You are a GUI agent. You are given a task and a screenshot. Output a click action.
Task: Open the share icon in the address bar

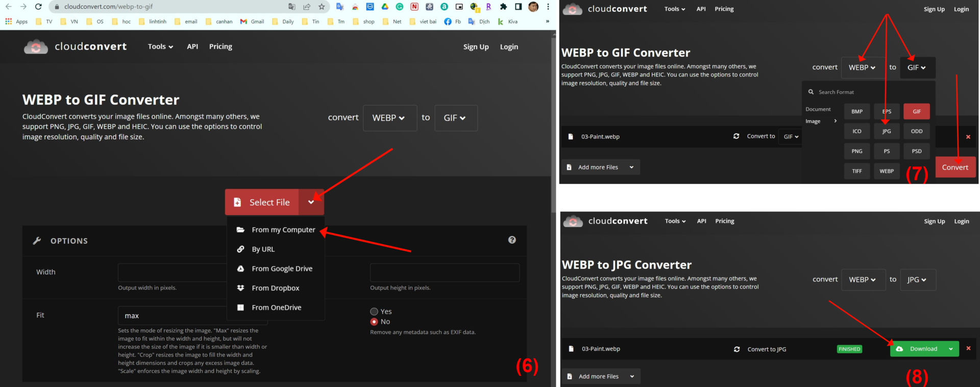[x=307, y=7]
